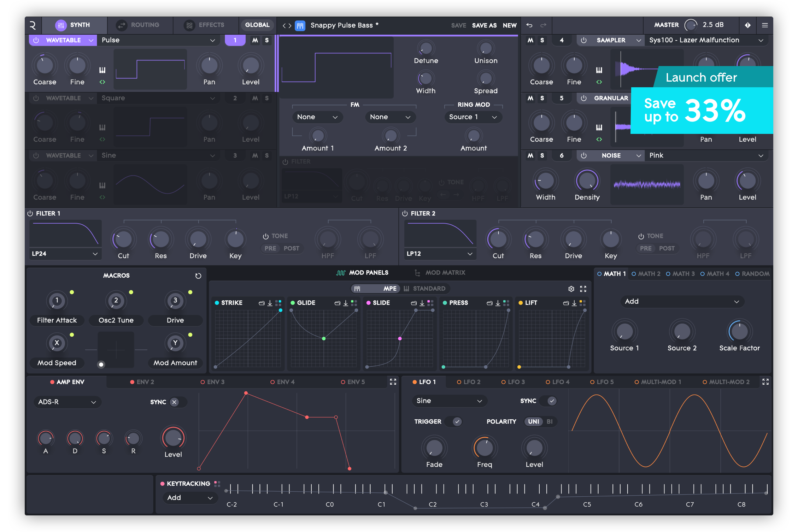Viewport: 798px width, 532px height.
Task: Open the ADS-R envelope mode dropdown
Action: (67, 402)
